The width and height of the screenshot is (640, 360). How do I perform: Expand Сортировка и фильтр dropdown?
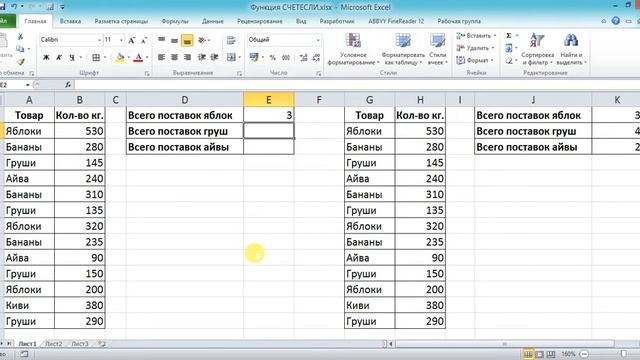[537, 49]
